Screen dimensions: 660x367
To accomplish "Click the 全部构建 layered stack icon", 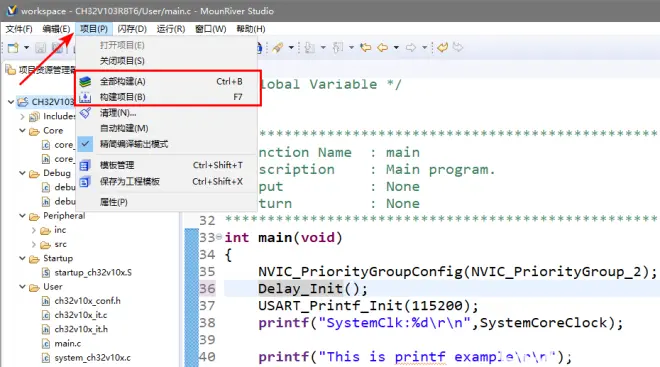I will [85, 81].
